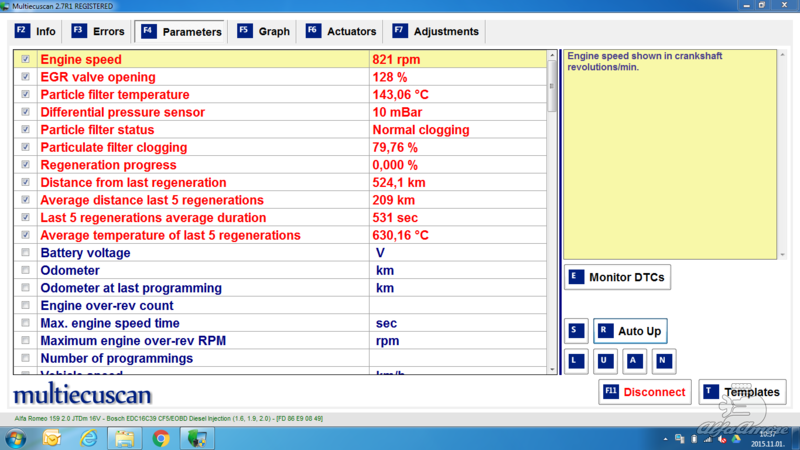Click the network signal tray icon

[x=708, y=439]
